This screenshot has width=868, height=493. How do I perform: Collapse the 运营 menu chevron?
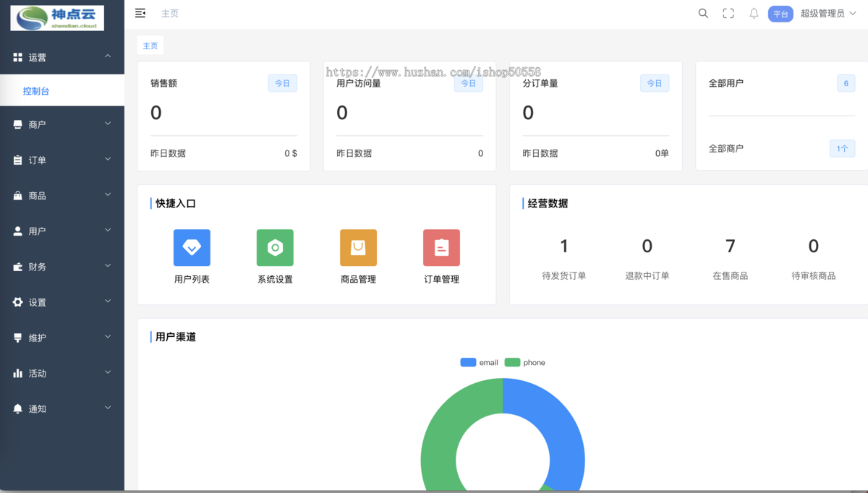coord(108,56)
